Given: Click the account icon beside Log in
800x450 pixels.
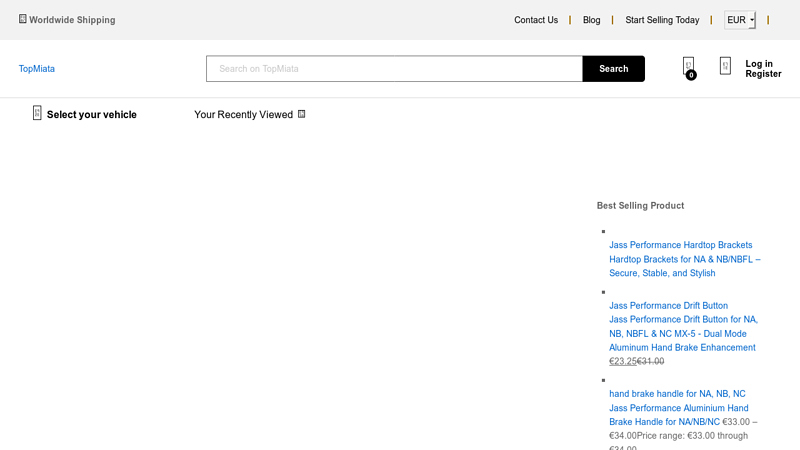Looking at the screenshot, I should coord(725,66).
